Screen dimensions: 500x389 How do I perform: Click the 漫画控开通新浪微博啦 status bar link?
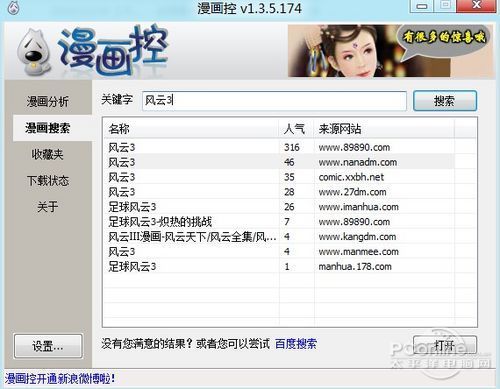coord(60,379)
